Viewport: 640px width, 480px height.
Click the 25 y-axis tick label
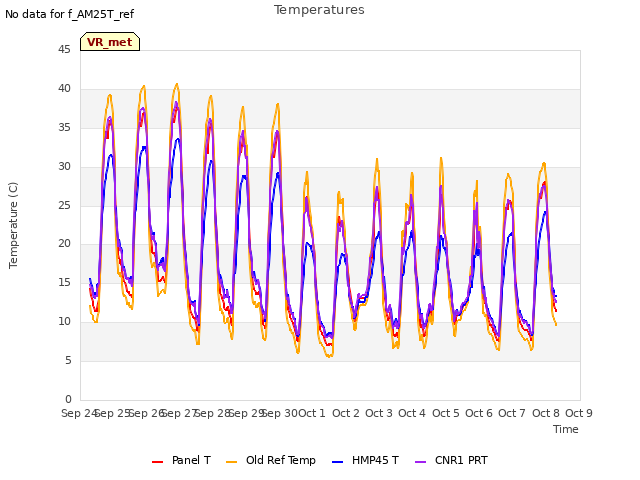64,205
